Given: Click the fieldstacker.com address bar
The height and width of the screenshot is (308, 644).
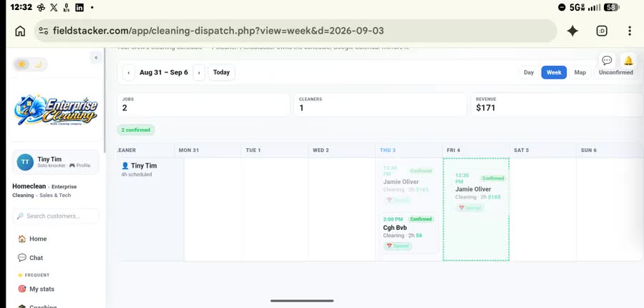Looking at the screenshot, I should point(296,31).
